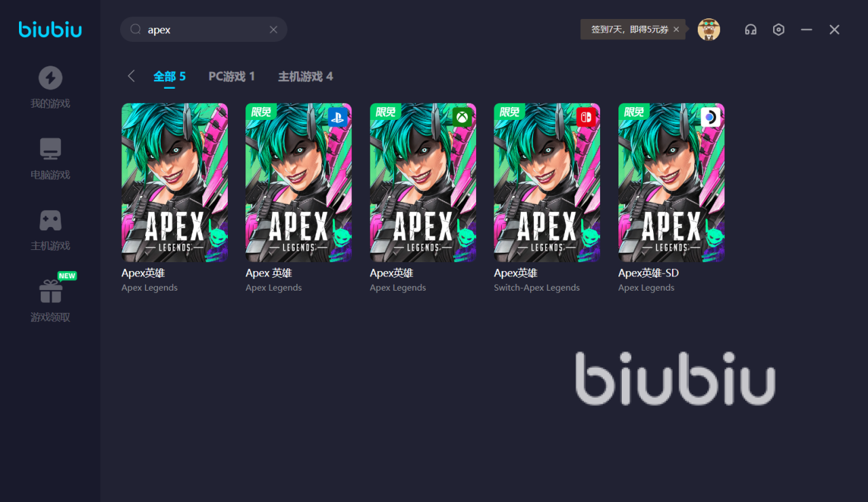Open My Games lightning icon in sidebar
The height and width of the screenshot is (502, 868).
50,78
